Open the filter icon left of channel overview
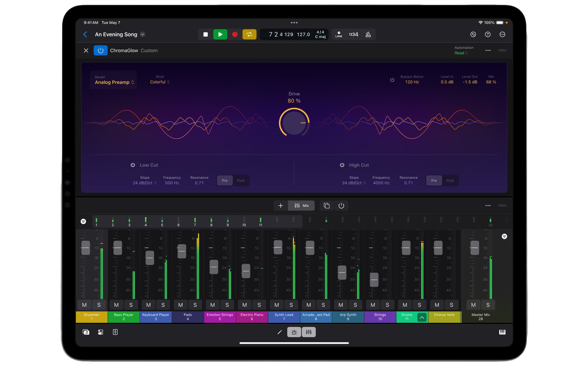 coord(83,222)
